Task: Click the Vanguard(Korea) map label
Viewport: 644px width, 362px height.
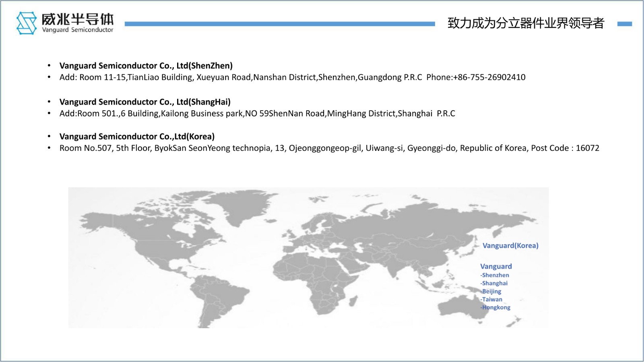Action: click(510, 245)
